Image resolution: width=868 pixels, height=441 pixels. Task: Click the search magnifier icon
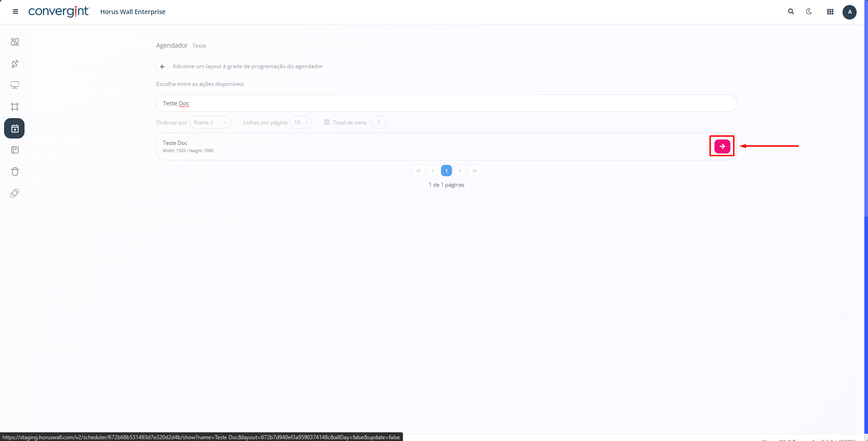(791, 12)
